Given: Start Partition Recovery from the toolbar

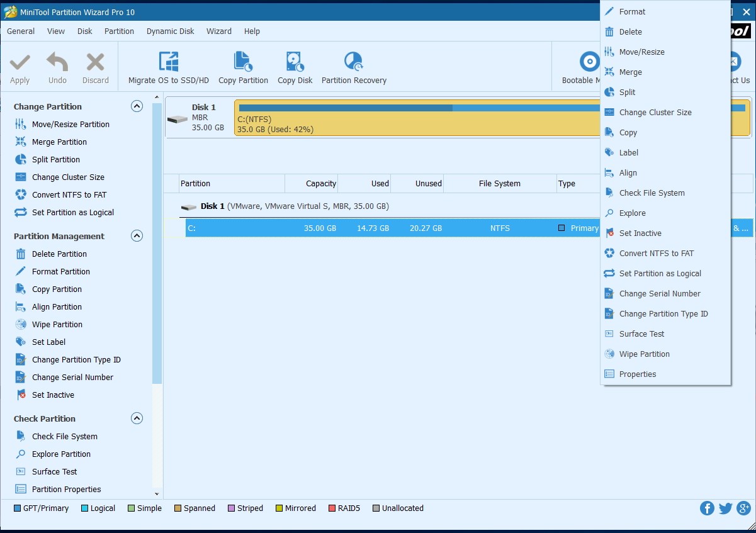Looking at the screenshot, I should point(353,62).
